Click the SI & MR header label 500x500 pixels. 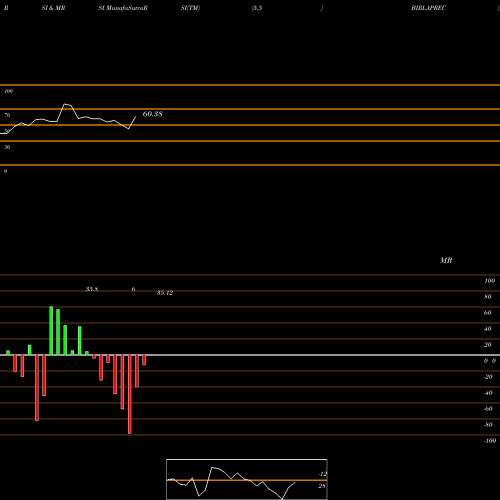53,8
